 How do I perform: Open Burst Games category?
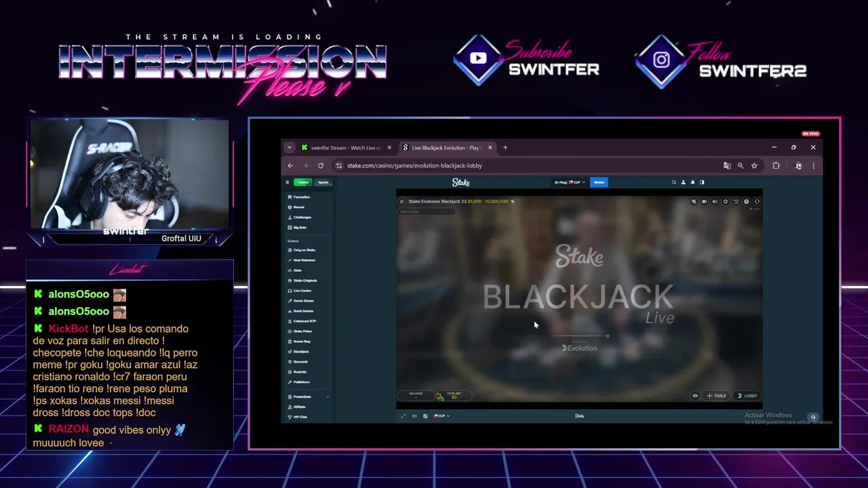click(301, 311)
